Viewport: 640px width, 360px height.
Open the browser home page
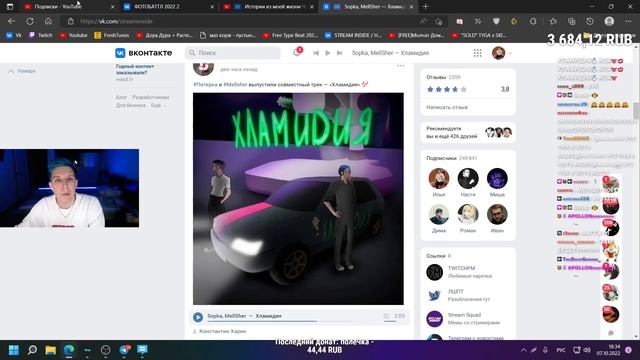click(x=48, y=21)
